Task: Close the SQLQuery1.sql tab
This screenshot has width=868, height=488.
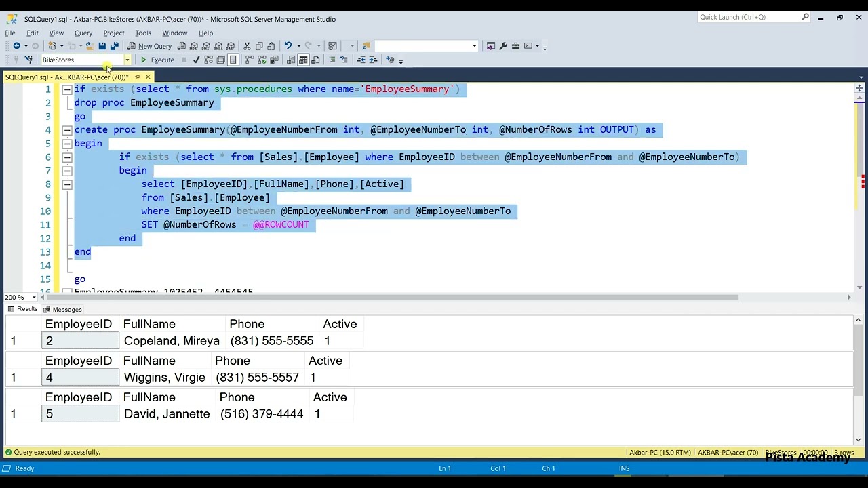Action: click(x=148, y=77)
